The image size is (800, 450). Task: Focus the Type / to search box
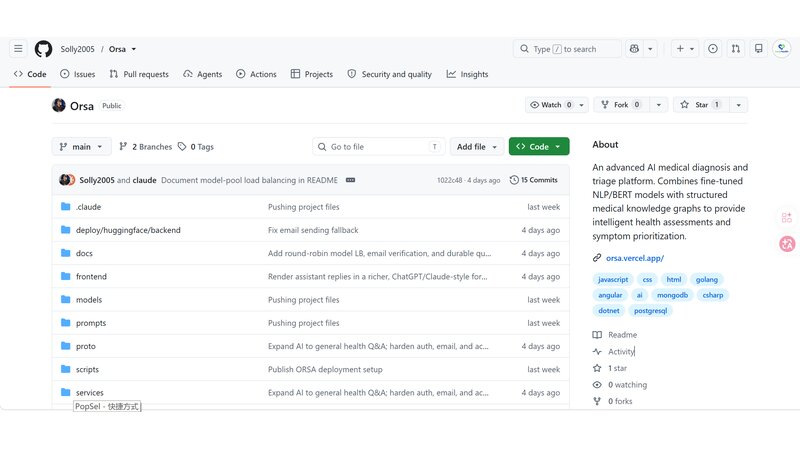click(x=567, y=49)
